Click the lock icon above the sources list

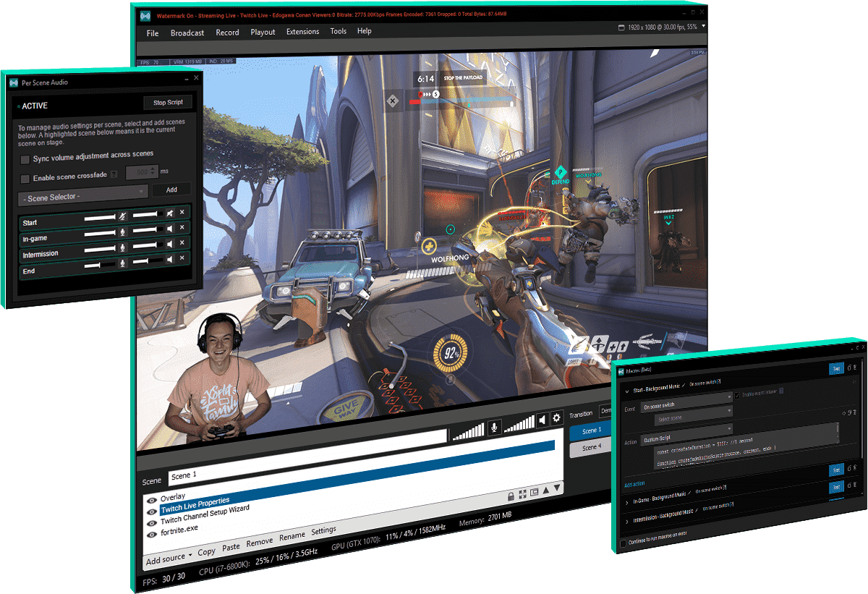coord(511,496)
